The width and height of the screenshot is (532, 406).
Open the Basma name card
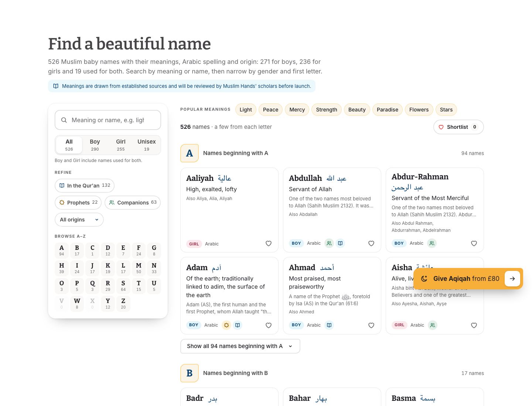point(435,397)
